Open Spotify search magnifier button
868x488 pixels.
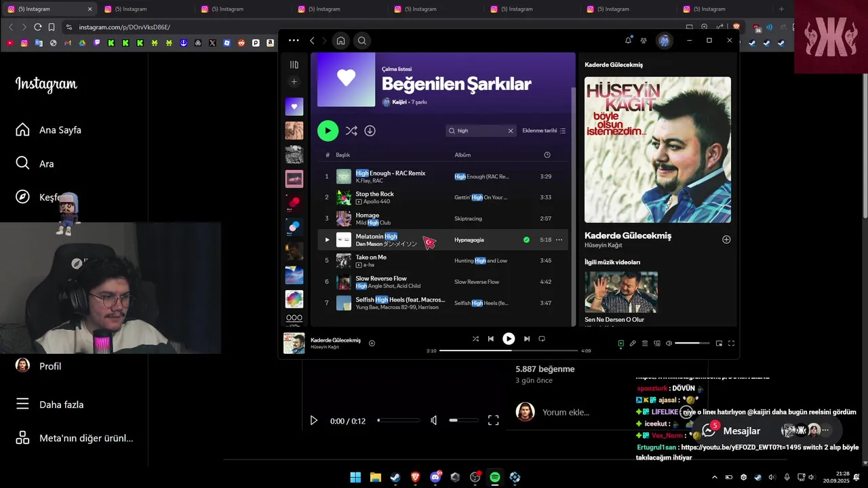(362, 41)
